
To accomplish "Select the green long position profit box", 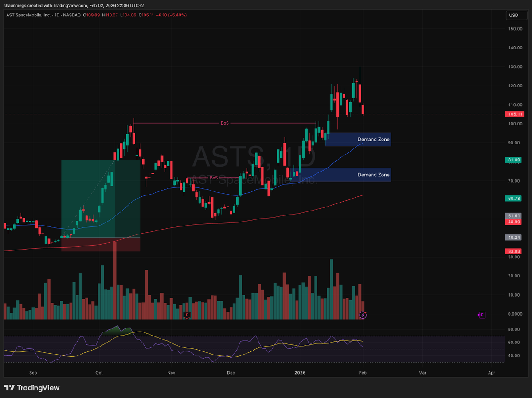I will 101,198.
